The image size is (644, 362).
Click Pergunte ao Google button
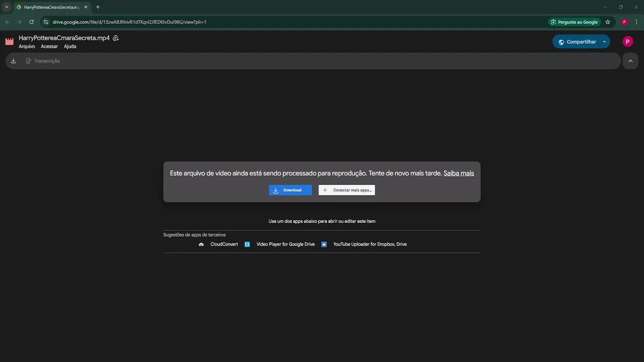574,22
